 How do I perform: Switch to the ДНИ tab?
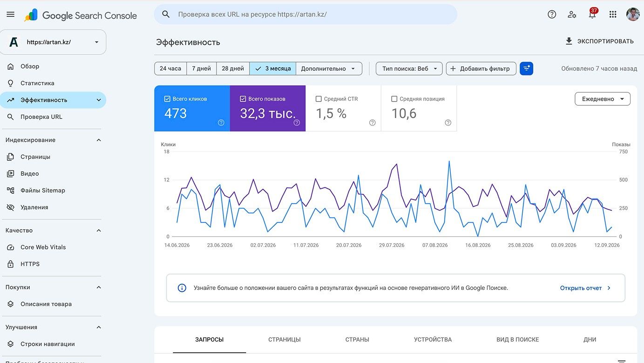(590, 340)
